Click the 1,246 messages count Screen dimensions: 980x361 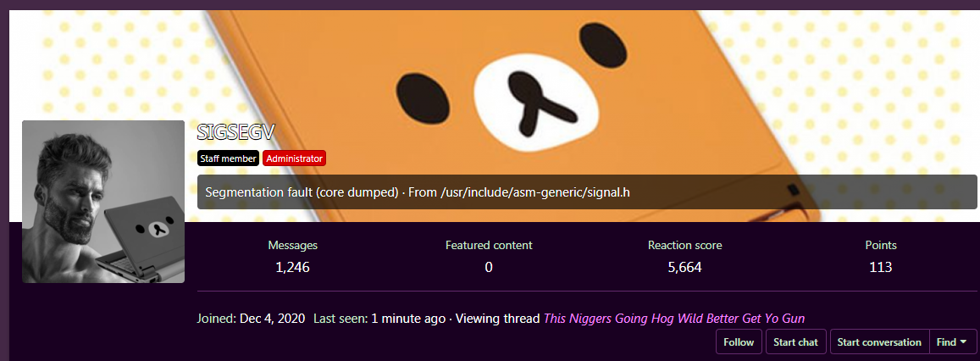coord(292,268)
